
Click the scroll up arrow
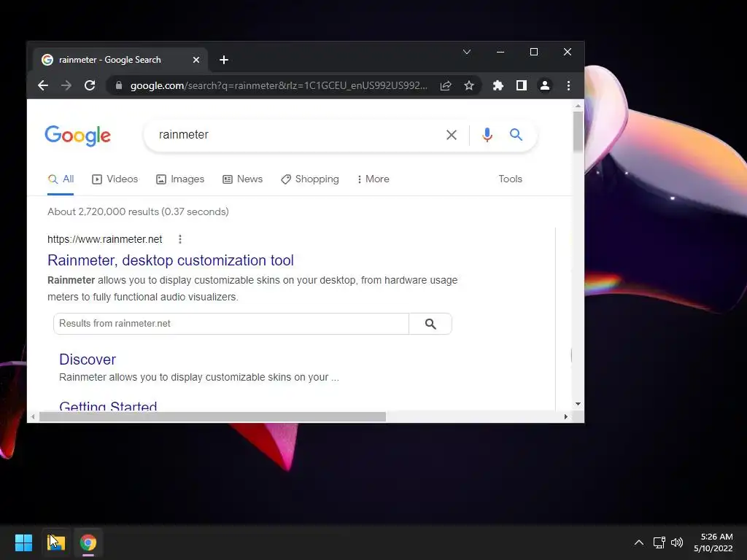click(x=578, y=106)
